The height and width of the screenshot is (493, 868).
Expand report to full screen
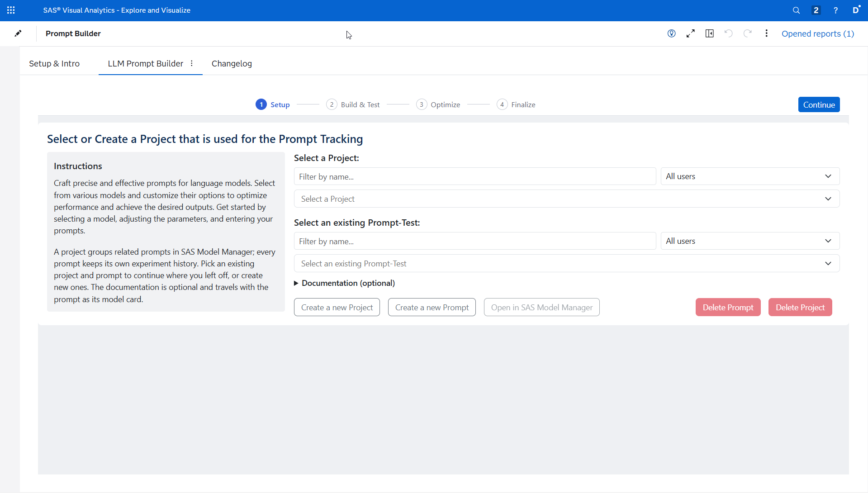691,33
